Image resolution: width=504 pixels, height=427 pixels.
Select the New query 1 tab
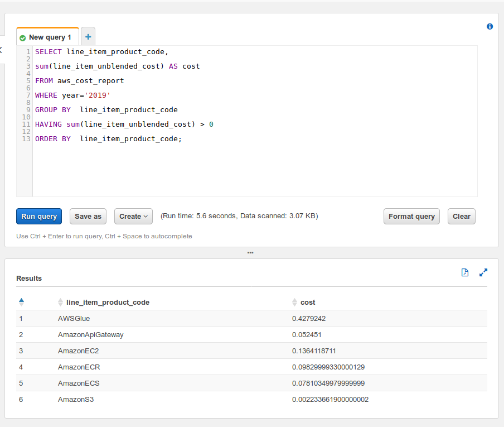point(47,37)
